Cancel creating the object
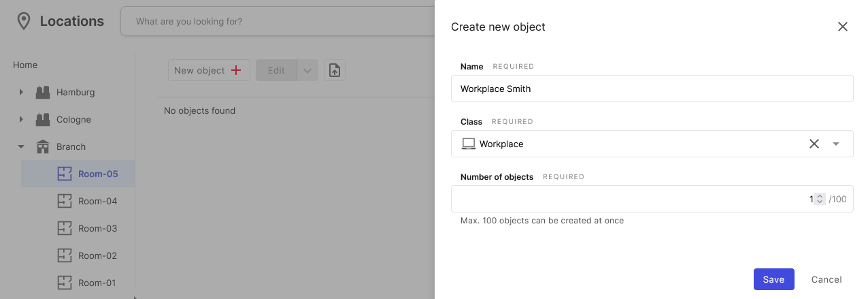The image size is (868, 299). tap(827, 279)
